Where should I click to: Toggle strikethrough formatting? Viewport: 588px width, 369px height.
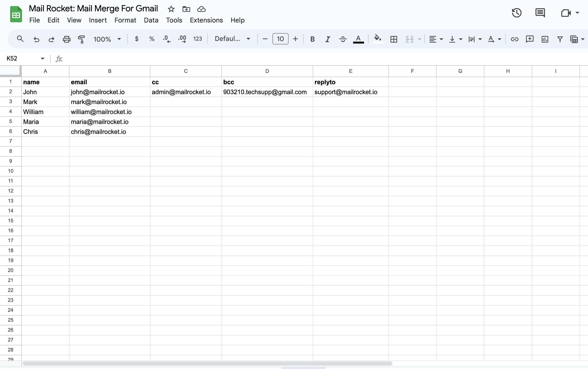pos(342,39)
